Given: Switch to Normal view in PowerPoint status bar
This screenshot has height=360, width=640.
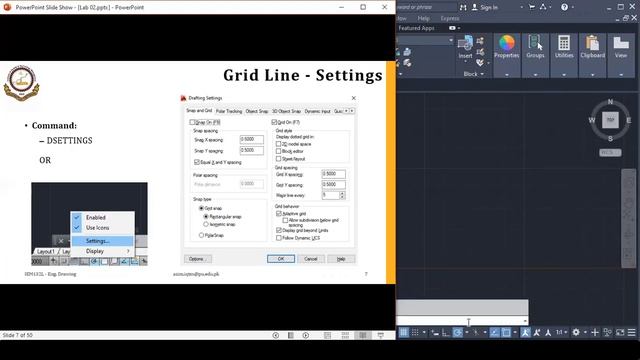Looking at the screenshot, I should (x=327, y=335).
